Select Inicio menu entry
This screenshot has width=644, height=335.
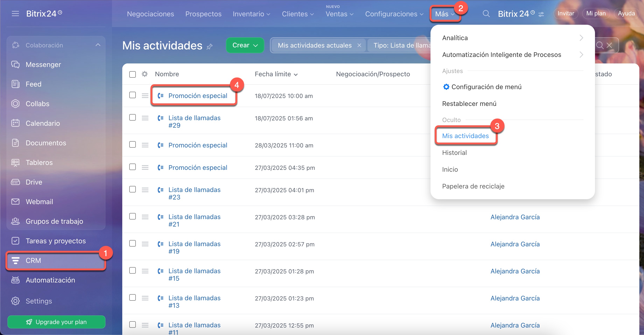coord(450,169)
